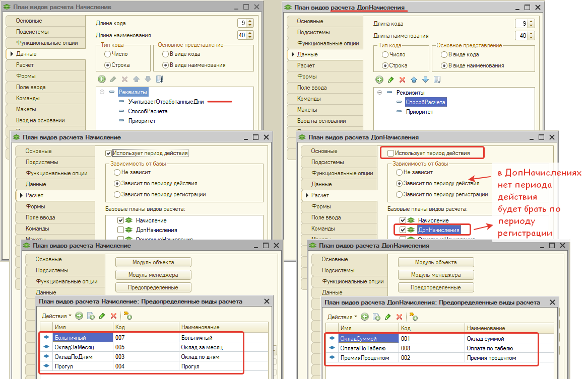Open Расчет tab in middle ДопНачисления window
The image size is (588, 379).
click(x=339, y=195)
